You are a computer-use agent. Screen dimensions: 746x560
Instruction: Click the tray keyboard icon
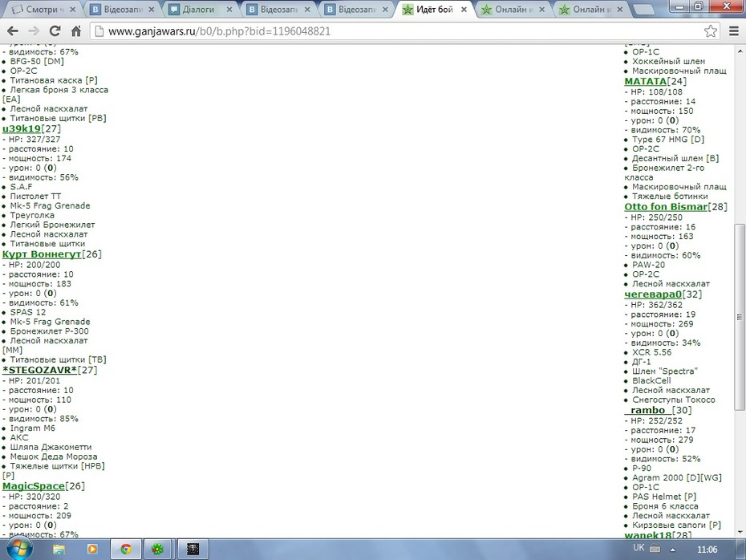click(x=655, y=549)
